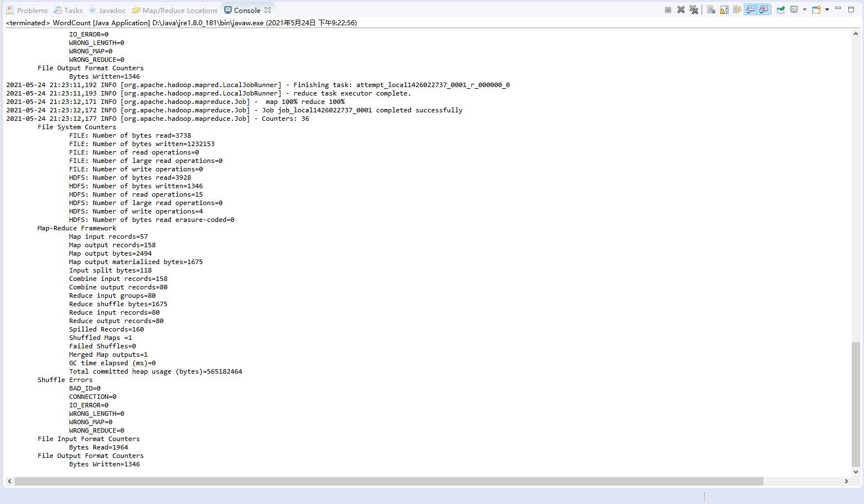Click 'File Input Format Counters' heading
Viewport: 864px width, 504px height.
(x=89, y=439)
